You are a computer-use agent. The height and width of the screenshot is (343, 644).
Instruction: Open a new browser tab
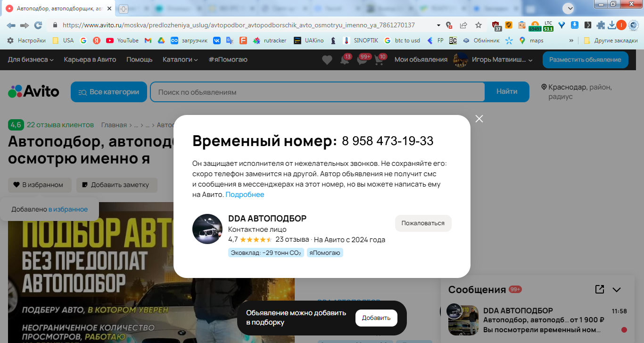124,8
